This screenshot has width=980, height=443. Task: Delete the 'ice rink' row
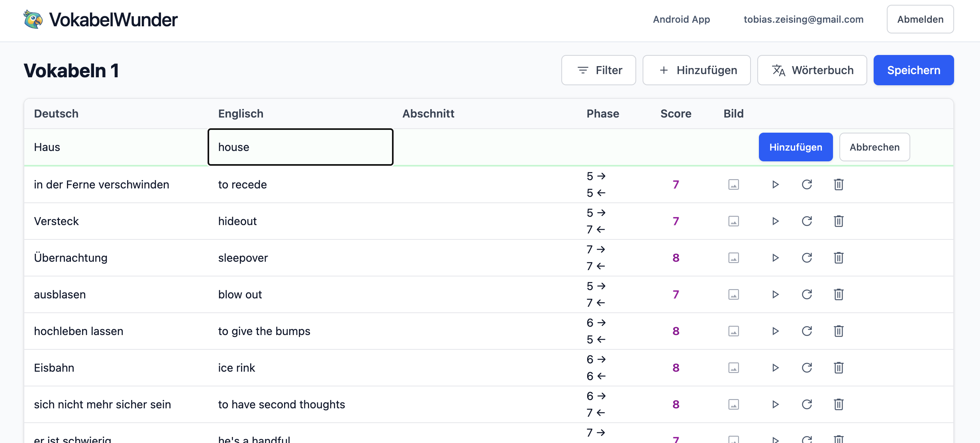click(x=839, y=368)
